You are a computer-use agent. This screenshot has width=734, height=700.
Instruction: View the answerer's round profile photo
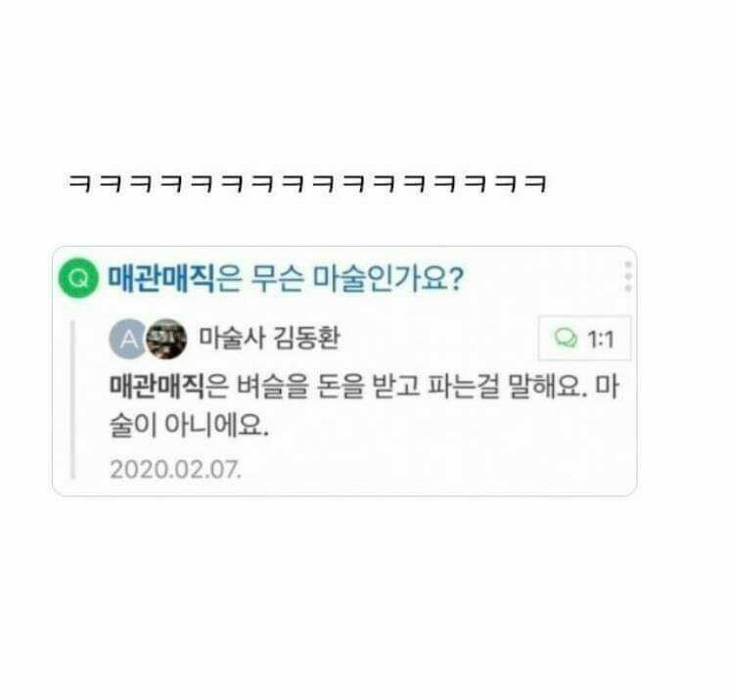pyautogui.click(x=166, y=339)
